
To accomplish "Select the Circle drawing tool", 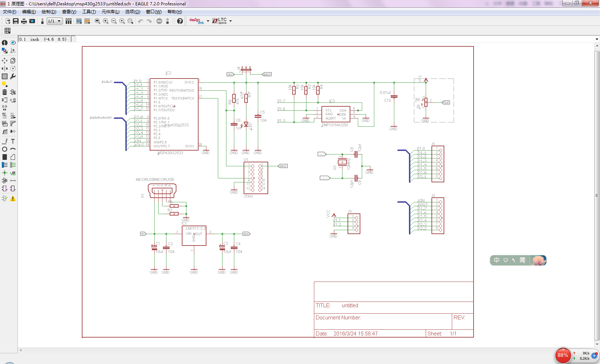I will pos(5,149).
